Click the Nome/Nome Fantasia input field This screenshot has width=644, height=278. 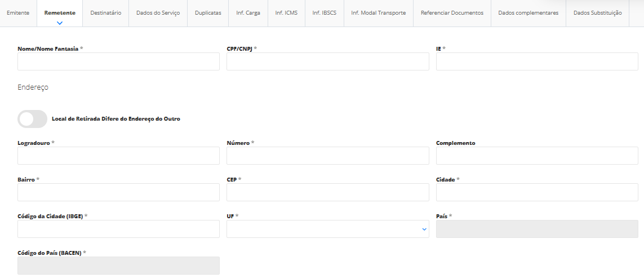(118, 61)
